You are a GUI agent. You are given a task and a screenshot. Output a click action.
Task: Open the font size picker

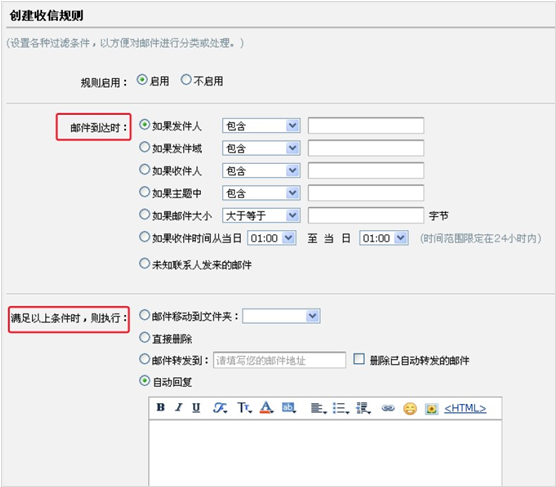tap(244, 408)
